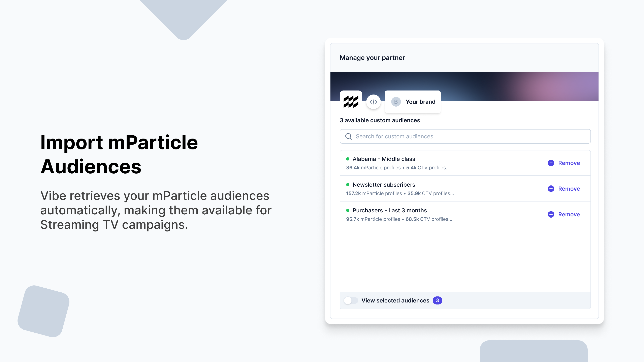Select the Purchasers - Last 3 months name
The width and height of the screenshot is (644, 362).
pyautogui.click(x=389, y=210)
